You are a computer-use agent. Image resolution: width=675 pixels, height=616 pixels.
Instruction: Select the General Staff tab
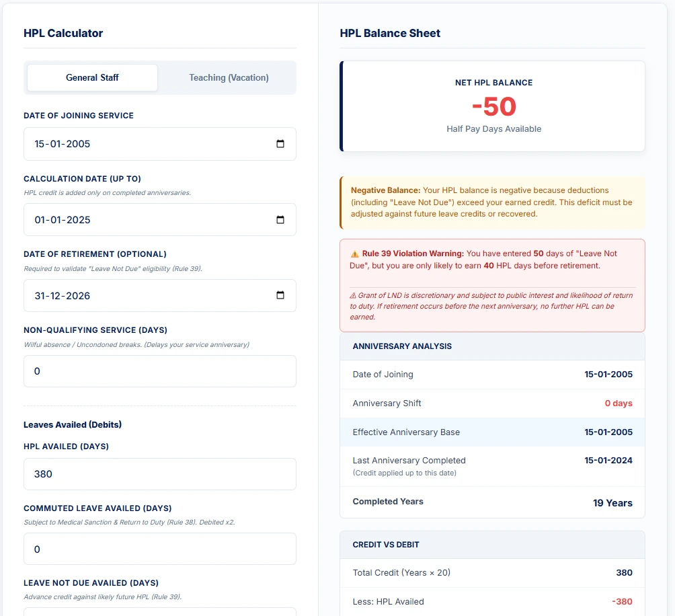click(91, 77)
